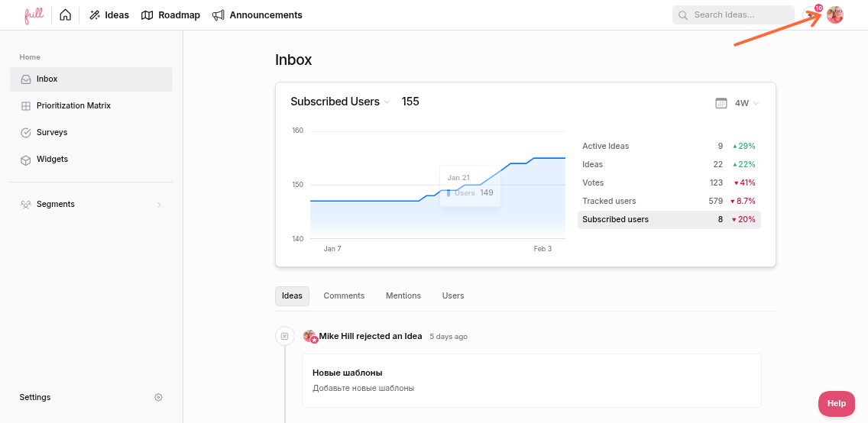868x423 pixels.
Task: Open the Frill logo link
Action: [x=34, y=15]
